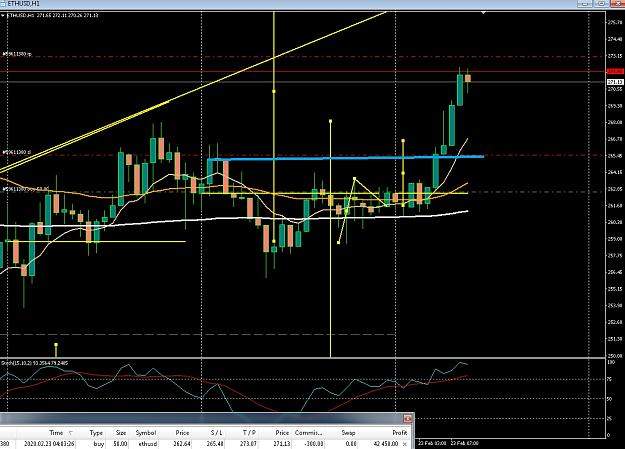Sort orders by Symbol column
This screenshot has height=449, width=625.
point(145,433)
